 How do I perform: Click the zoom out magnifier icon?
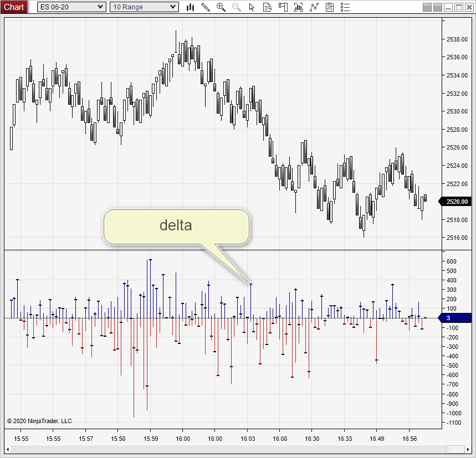[237, 7]
